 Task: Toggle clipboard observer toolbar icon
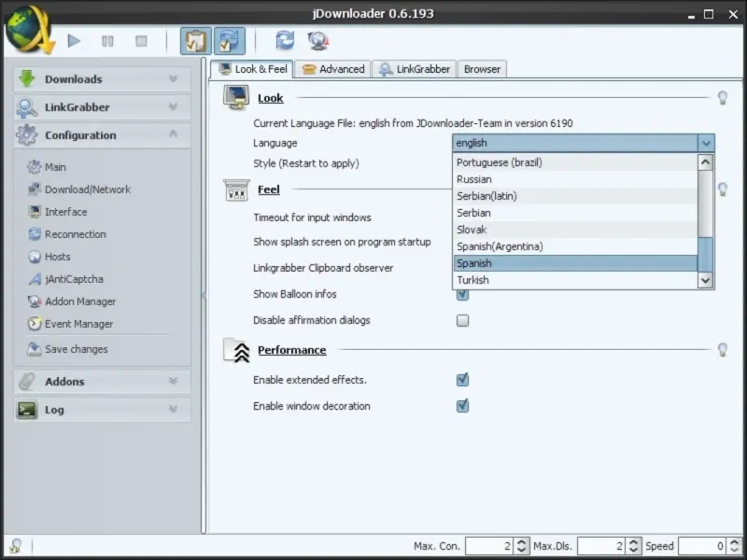click(x=196, y=41)
